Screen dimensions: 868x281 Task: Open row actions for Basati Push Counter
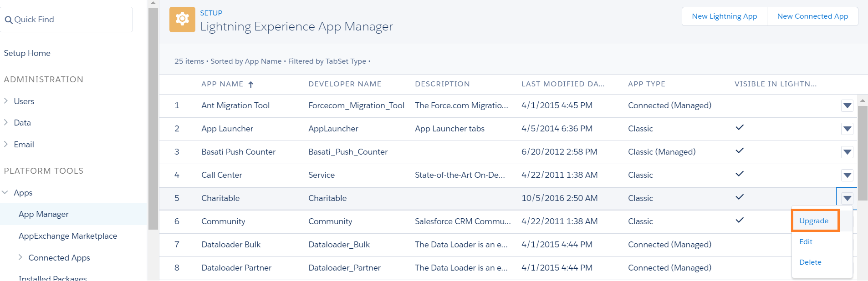pos(847,152)
